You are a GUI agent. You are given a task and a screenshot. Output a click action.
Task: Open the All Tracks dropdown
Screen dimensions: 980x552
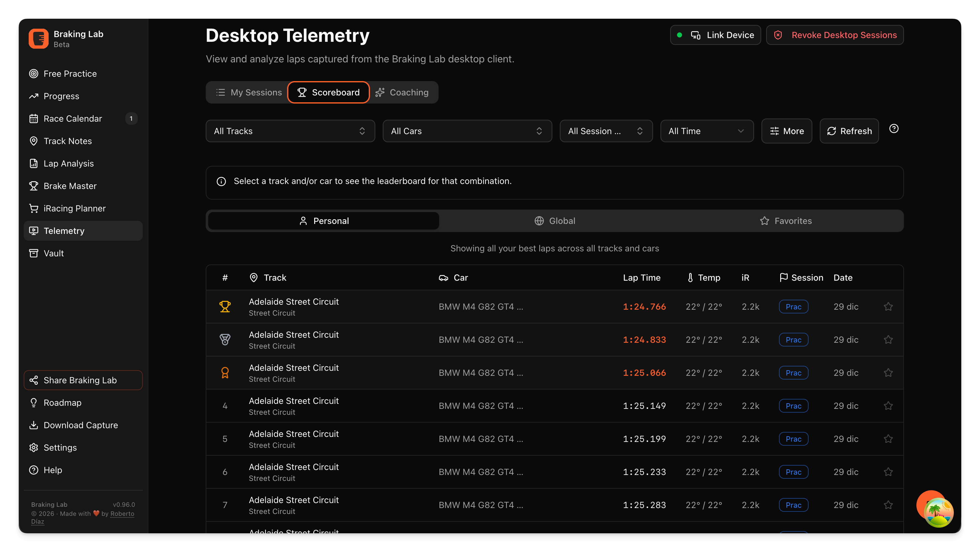tap(290, 131)
